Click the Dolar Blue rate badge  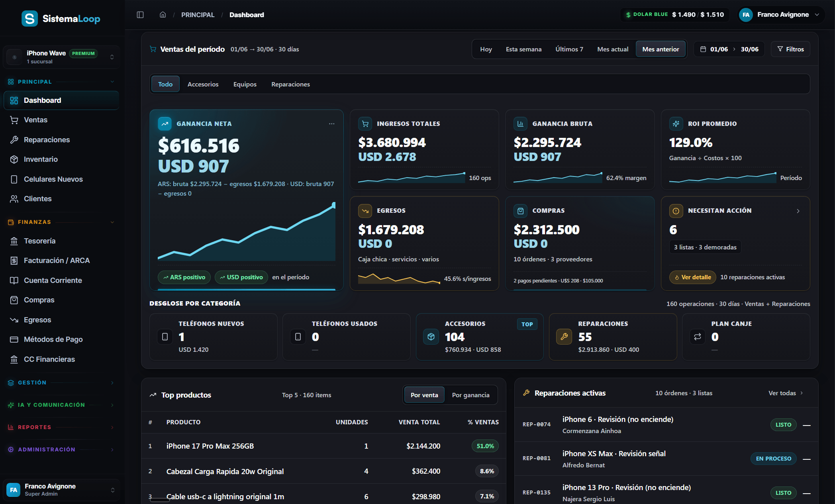click(x=674, y=15)
